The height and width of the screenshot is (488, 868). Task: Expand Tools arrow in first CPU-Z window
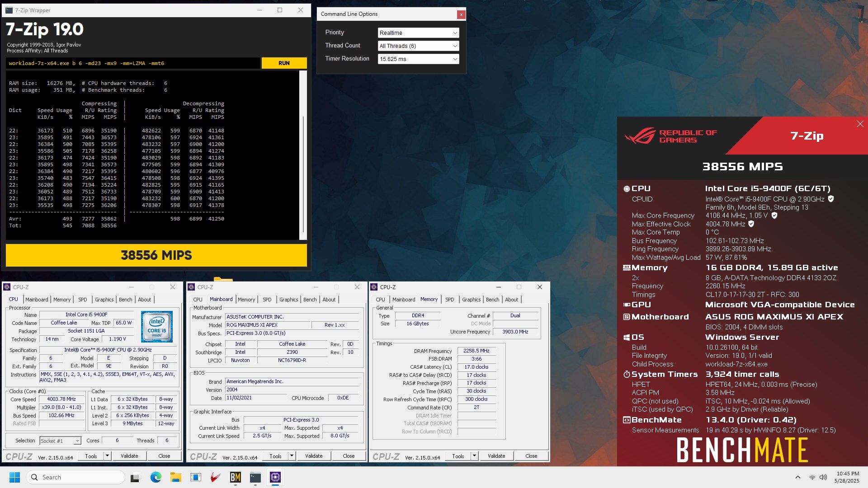(108, 456)
